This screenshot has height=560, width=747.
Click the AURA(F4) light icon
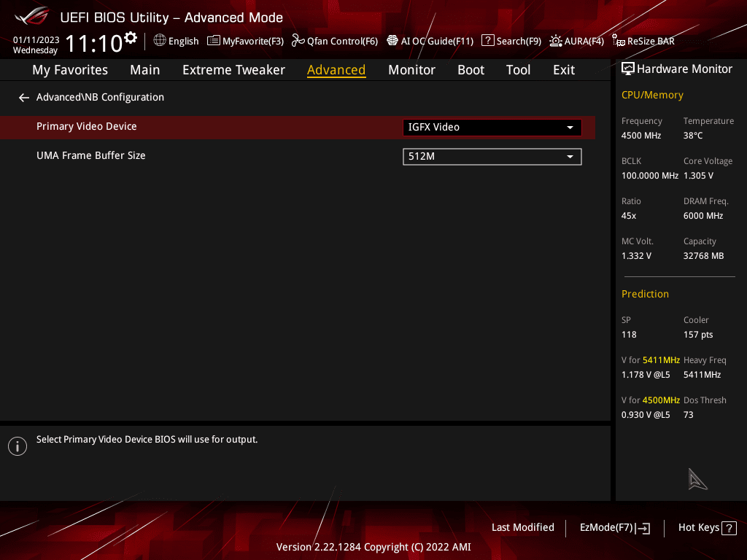click(555, 41)
